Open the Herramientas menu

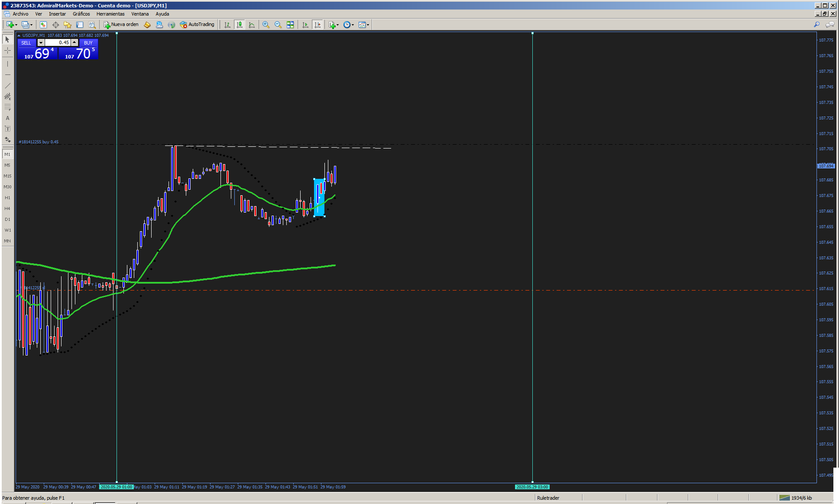coord(110,14)
